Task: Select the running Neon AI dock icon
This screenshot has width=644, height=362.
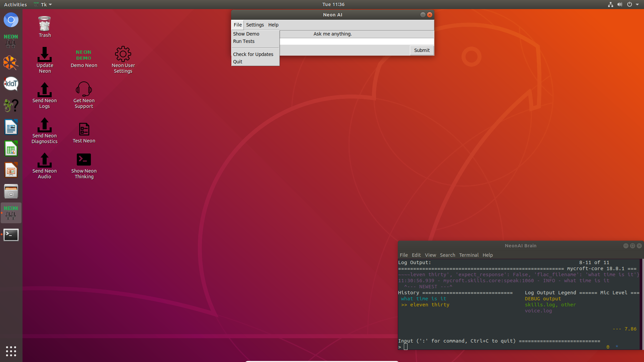Action: [x=11, y=213]
